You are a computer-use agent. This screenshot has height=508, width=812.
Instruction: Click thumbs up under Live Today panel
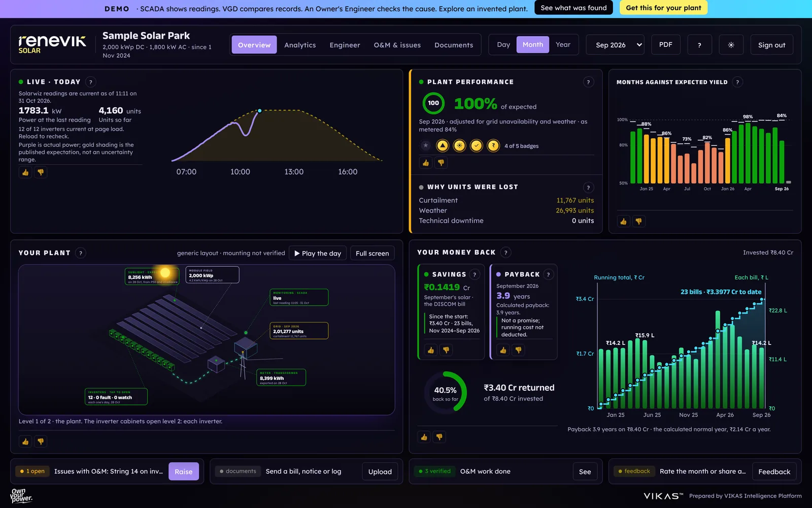point(25,172)
